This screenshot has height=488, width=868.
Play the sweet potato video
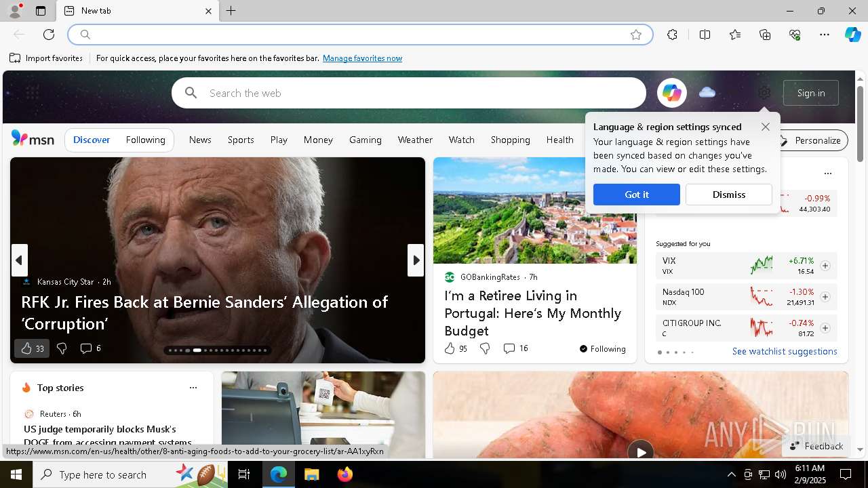pos(640,451)
